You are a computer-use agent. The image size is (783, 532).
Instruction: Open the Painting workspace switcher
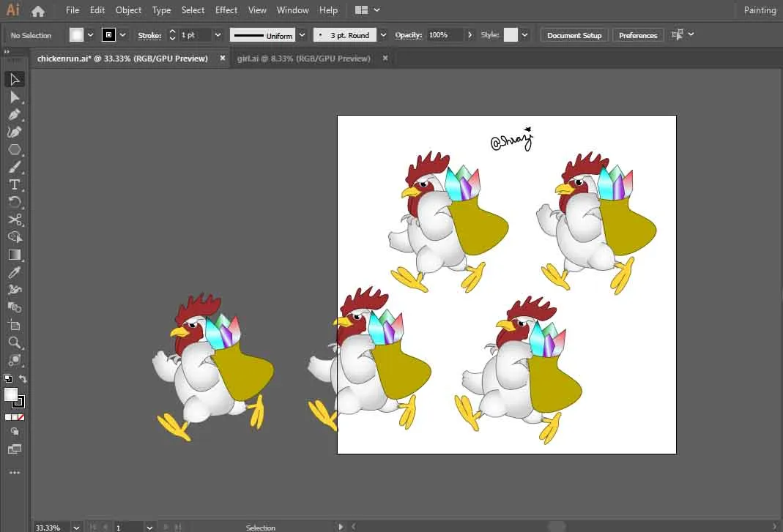(x=760, y=10)
